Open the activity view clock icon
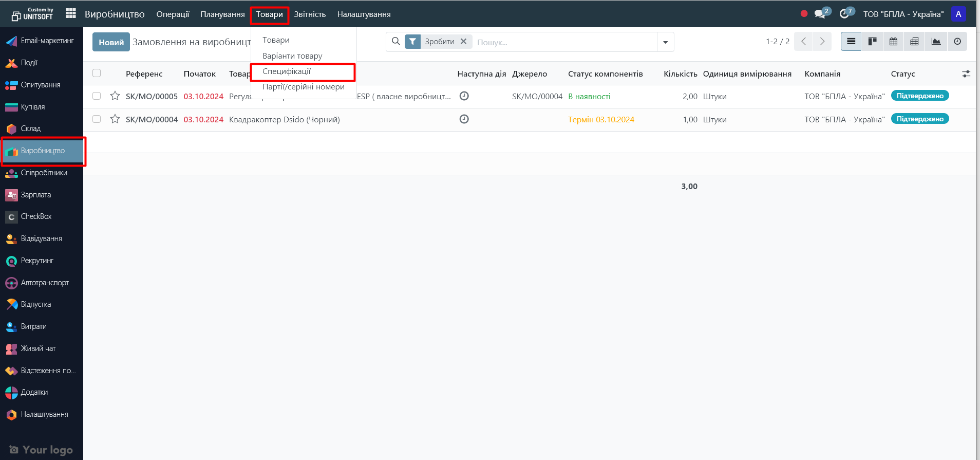980x460 pixels. coord(957,42)
